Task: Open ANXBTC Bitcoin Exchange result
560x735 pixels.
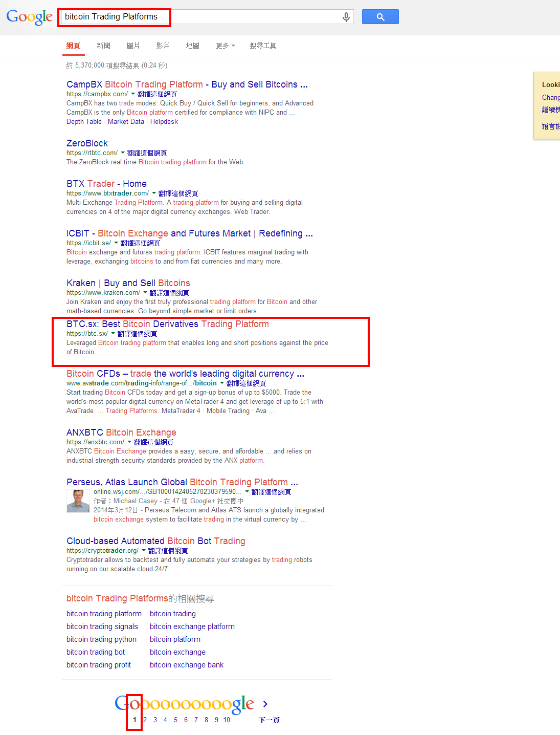Action: (x=121, y=433)
